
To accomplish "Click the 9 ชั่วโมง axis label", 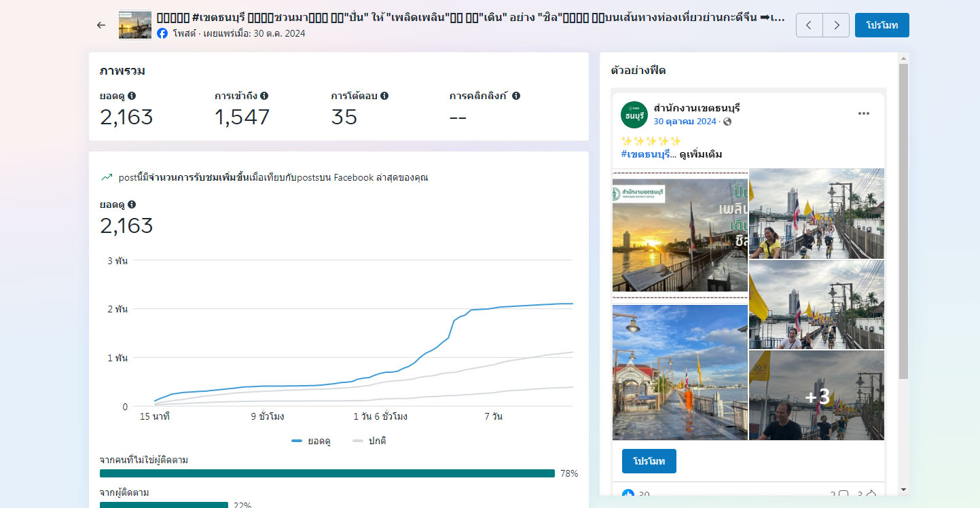I will pos(268,416).
